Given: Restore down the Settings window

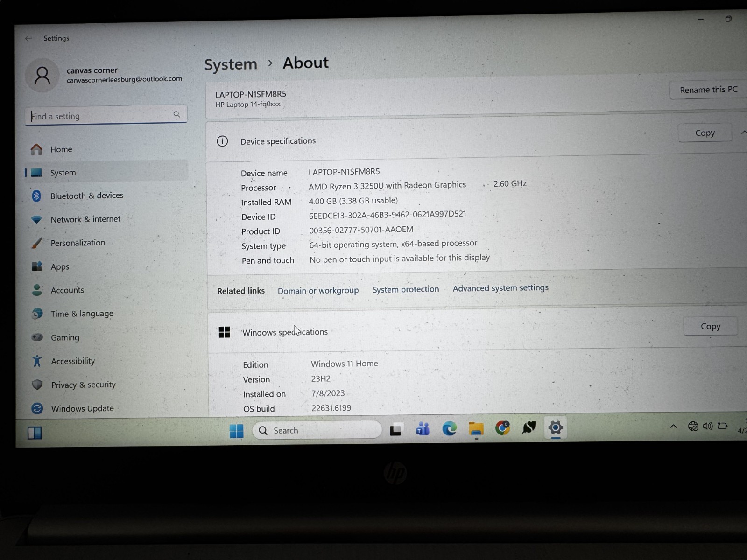Looking at the screenshot, I should pyautogui.click(x=728, y=19).
